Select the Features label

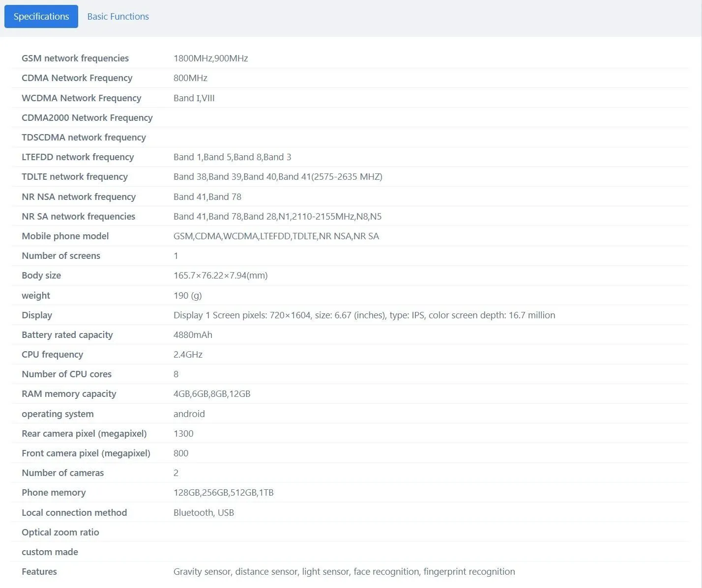point(39,571)
